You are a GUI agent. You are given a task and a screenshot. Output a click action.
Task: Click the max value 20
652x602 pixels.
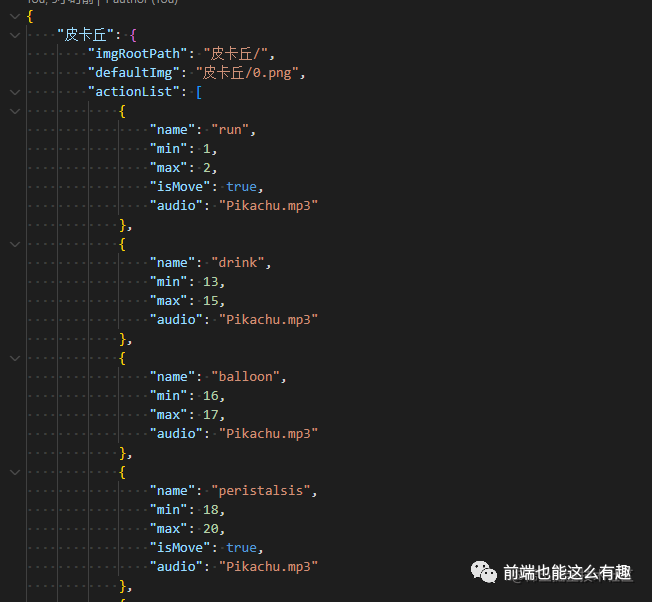tap(210, 529)
